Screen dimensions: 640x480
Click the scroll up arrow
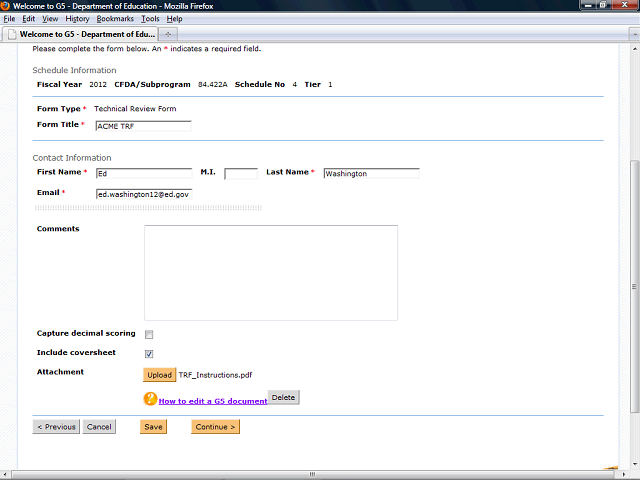634,48
